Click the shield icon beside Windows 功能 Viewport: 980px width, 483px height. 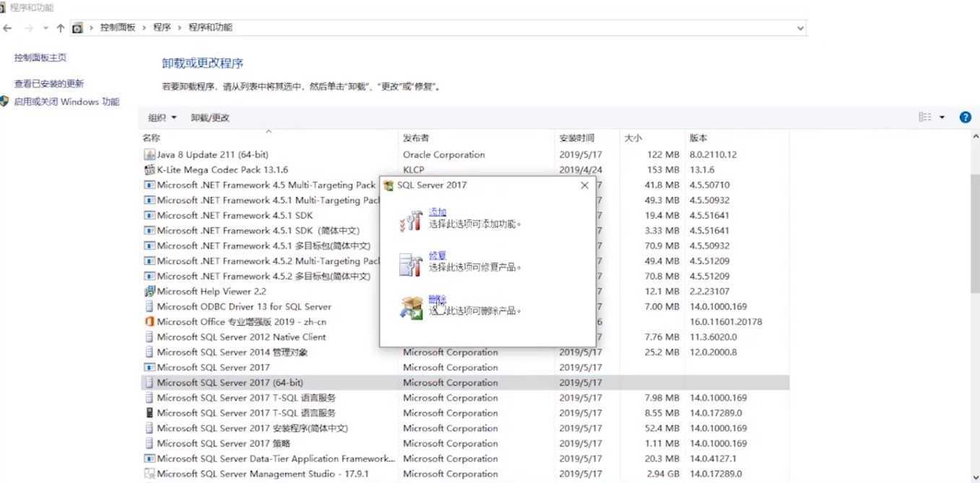[4, 102]
